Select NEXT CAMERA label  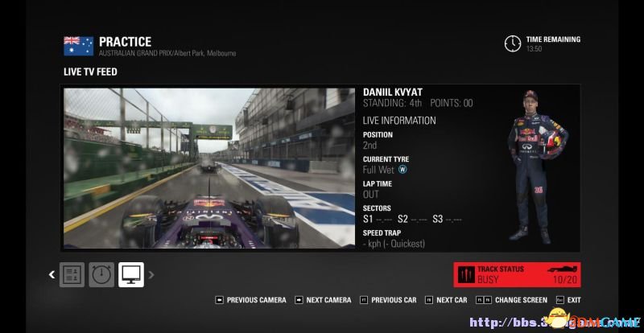pos(328,300)
